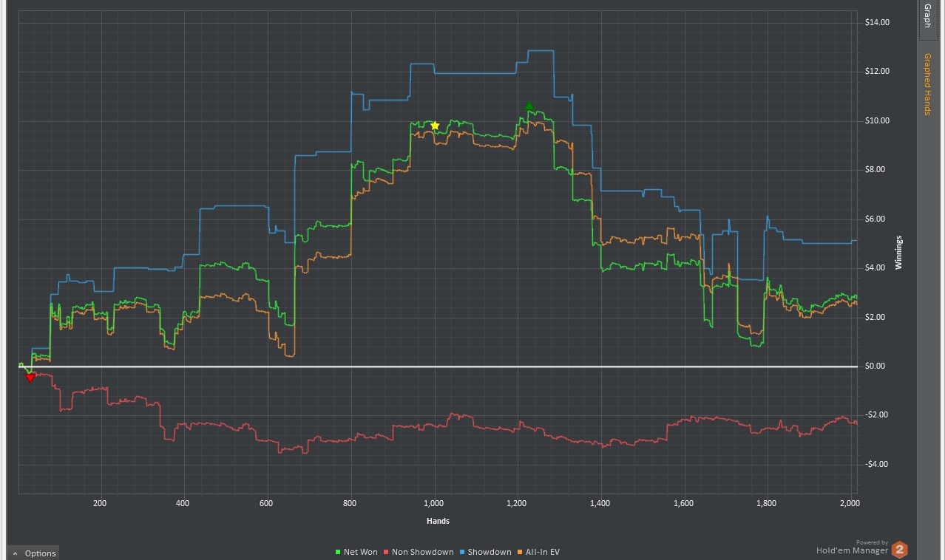
Task: Click the $4.00 axis label
Action: [875, 267]
